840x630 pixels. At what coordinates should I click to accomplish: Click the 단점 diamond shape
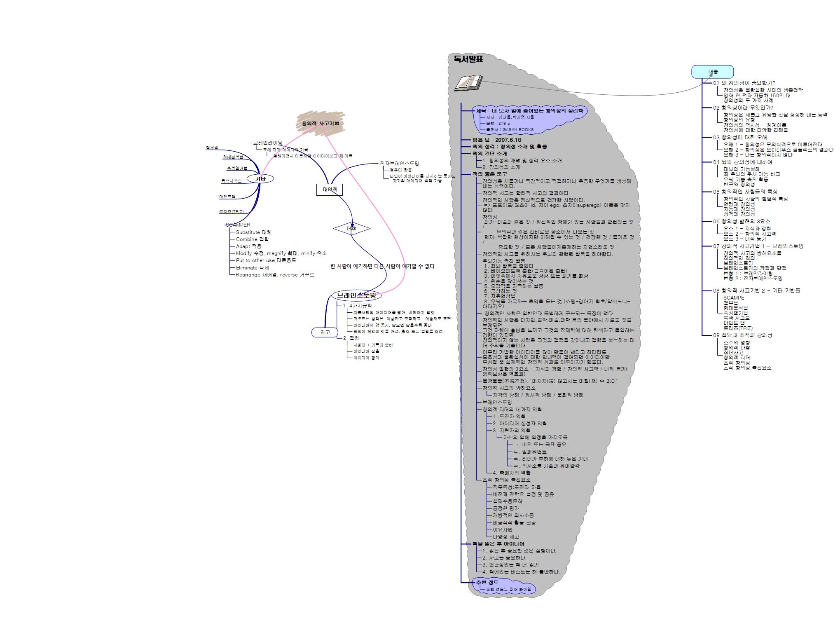coord(351,228)
